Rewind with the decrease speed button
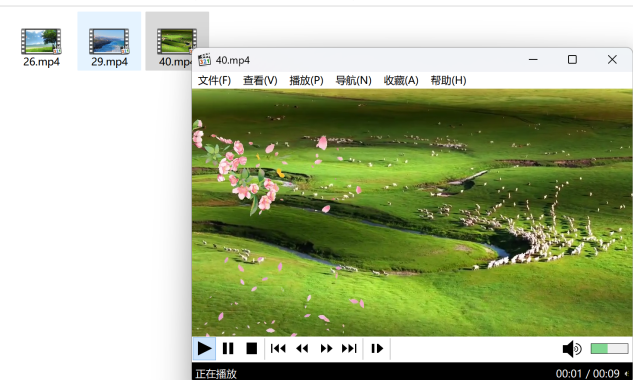Screen dimensions: 633x380 pyautogui.click(x=302, y=349)
